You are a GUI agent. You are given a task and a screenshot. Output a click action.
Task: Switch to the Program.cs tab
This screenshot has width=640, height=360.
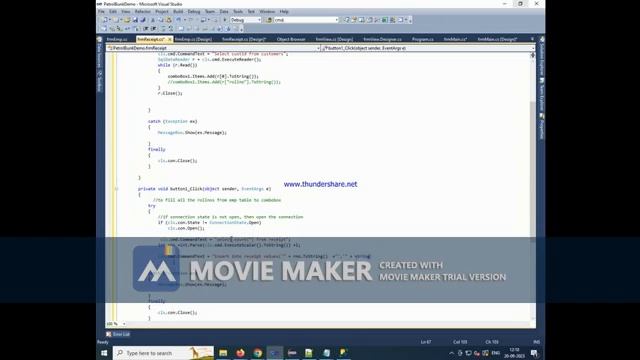[x=422, y=39]
